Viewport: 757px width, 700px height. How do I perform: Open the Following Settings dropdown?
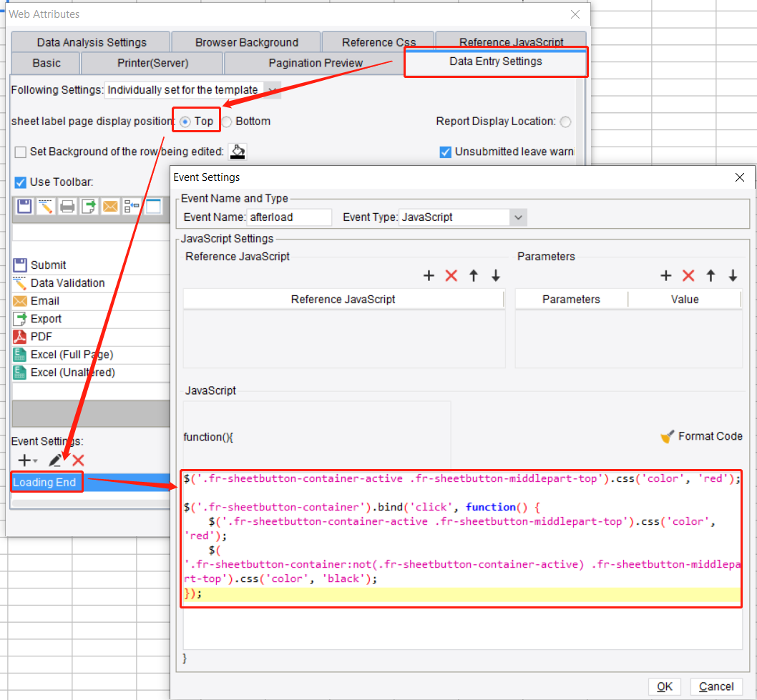pyautogui.click(x=271, y=90)
